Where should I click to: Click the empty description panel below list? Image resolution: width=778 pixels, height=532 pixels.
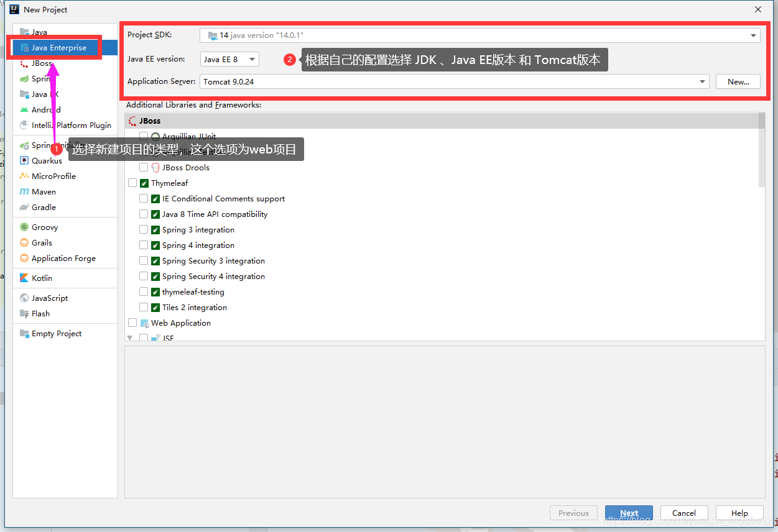tap(445, 421)
